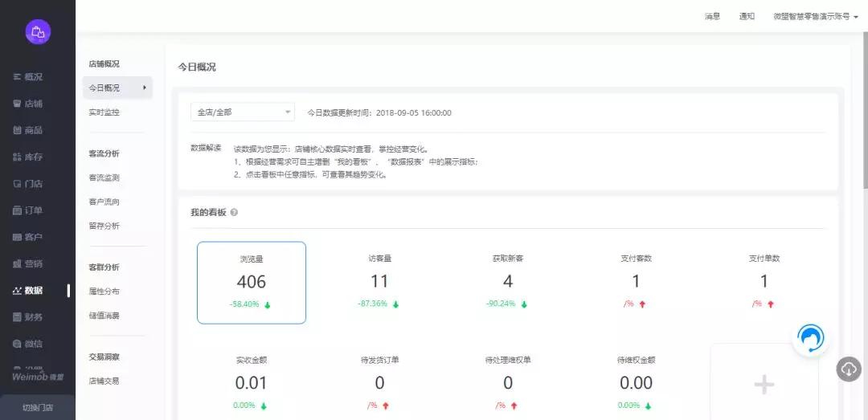Select 客流监测 in the submenu
The height and width of the screenshot is (420, 868).
pos(104,177)
